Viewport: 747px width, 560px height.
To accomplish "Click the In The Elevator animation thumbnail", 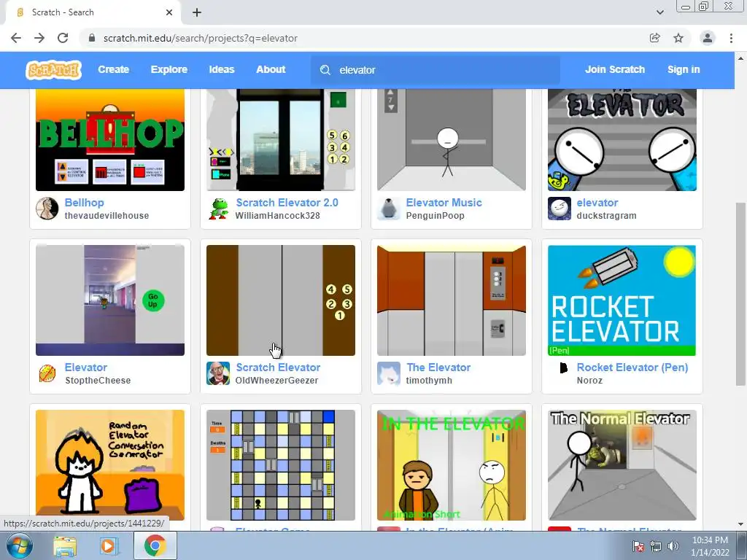I will 452,465.
